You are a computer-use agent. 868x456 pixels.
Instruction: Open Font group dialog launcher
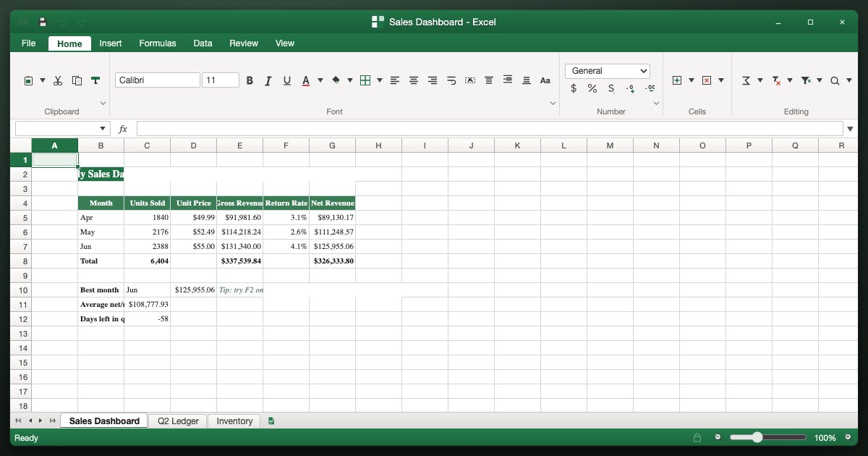point(553,104)
